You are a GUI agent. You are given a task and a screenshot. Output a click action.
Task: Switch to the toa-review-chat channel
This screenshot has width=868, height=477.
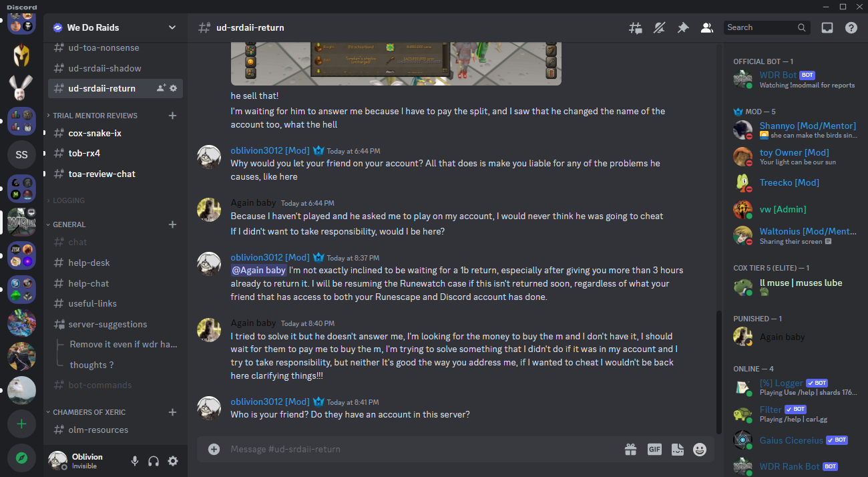point(115,174)
